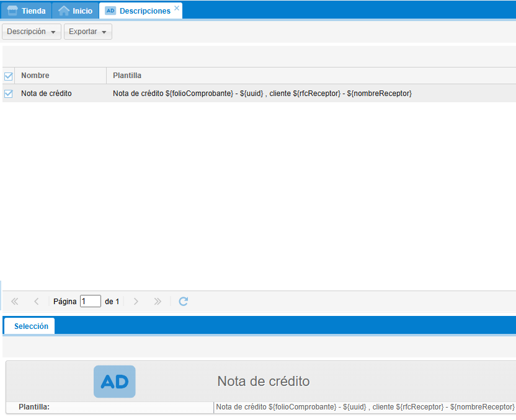Uncheck the Nota de crédito row checkbox
Image resolution: width=516 pixels, height=420 pixels.
(x=9, y=94)
